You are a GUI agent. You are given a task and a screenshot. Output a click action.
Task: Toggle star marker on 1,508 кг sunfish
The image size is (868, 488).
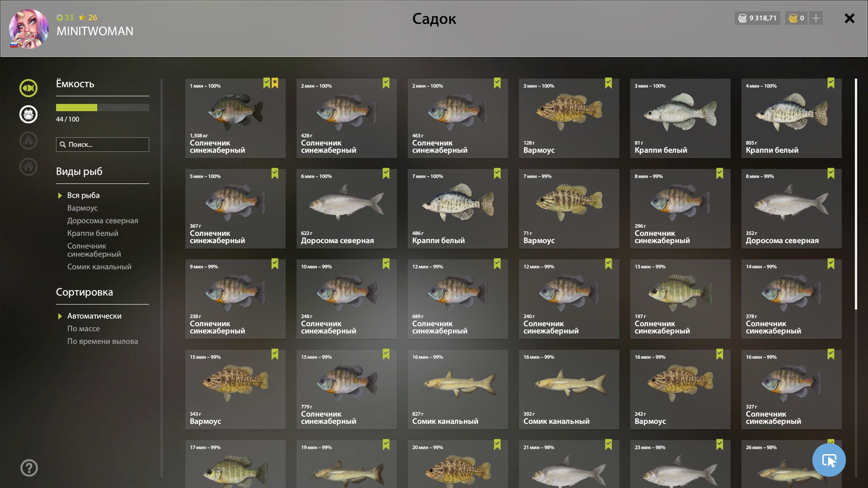coord(275,83)
